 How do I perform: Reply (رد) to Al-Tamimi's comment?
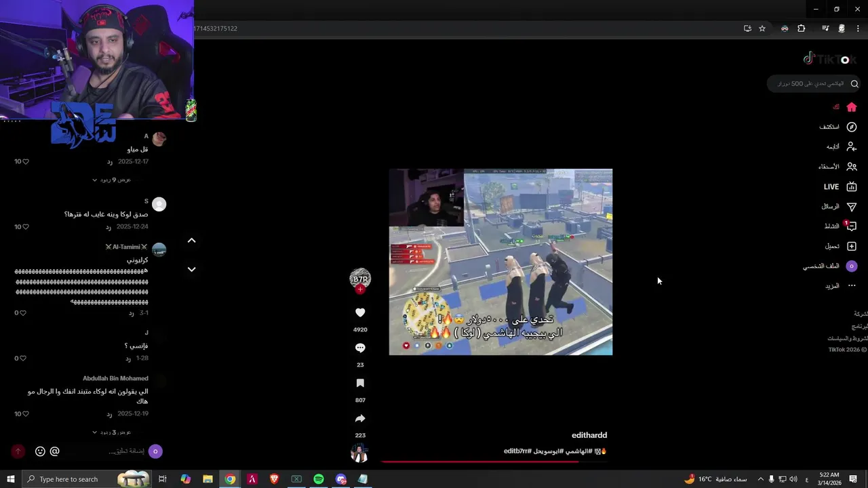click(x=131, y=312)
